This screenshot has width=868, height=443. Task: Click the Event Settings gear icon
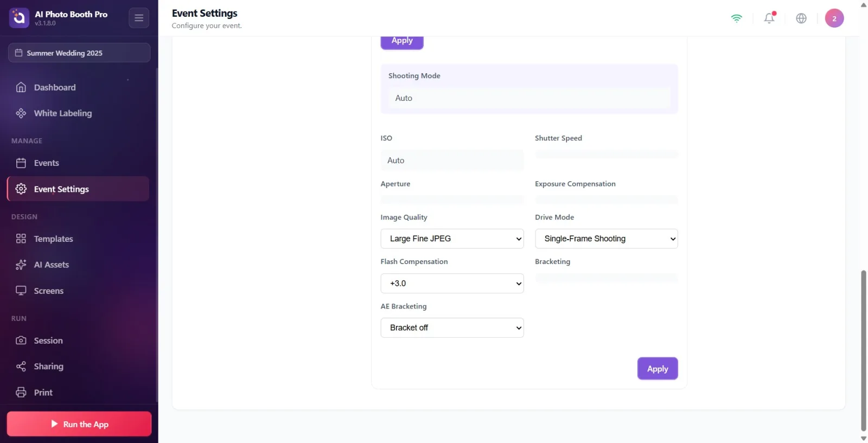pos(21,189)
